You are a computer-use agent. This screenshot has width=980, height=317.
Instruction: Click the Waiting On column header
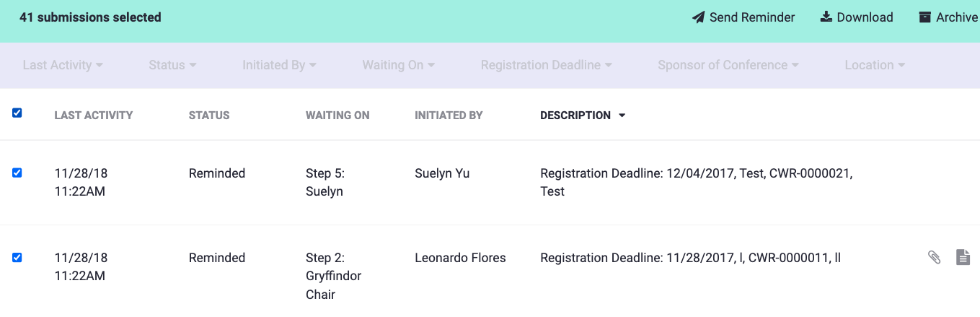[337, 116]
